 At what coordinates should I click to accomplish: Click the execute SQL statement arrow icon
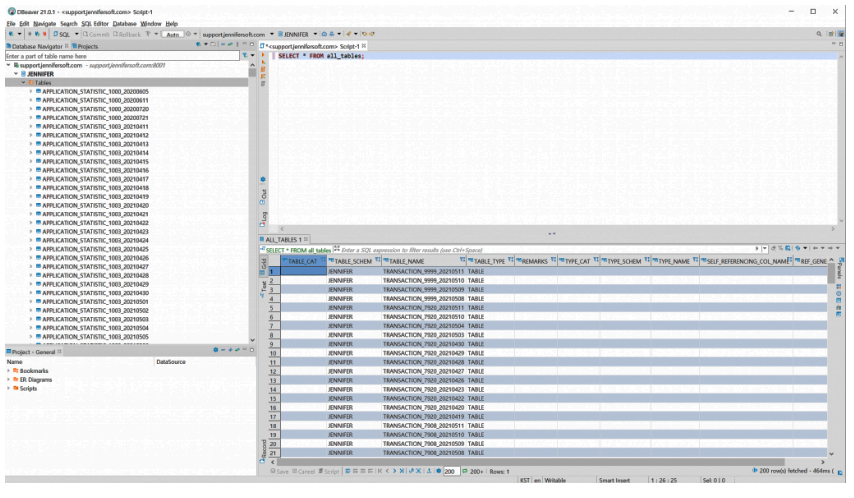pyautogui.click(x=263, y=55)
